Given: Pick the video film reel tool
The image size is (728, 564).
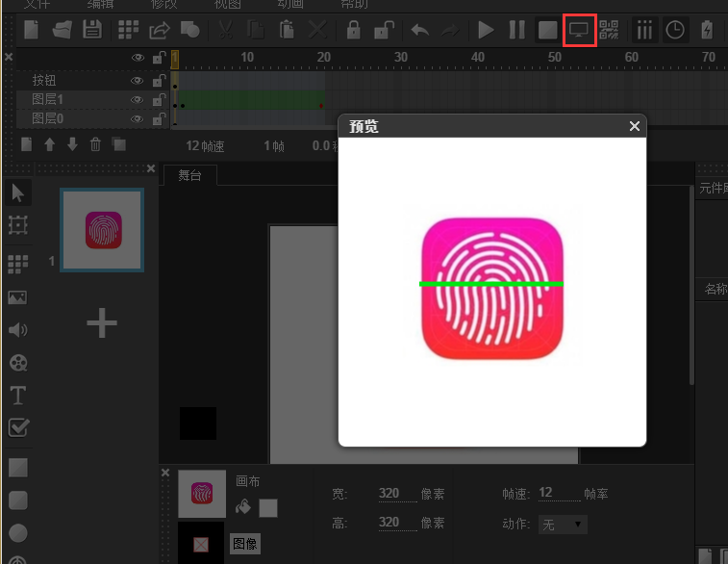Looking at the screenshot, I should pyautogui.click(x=17, y=363).
